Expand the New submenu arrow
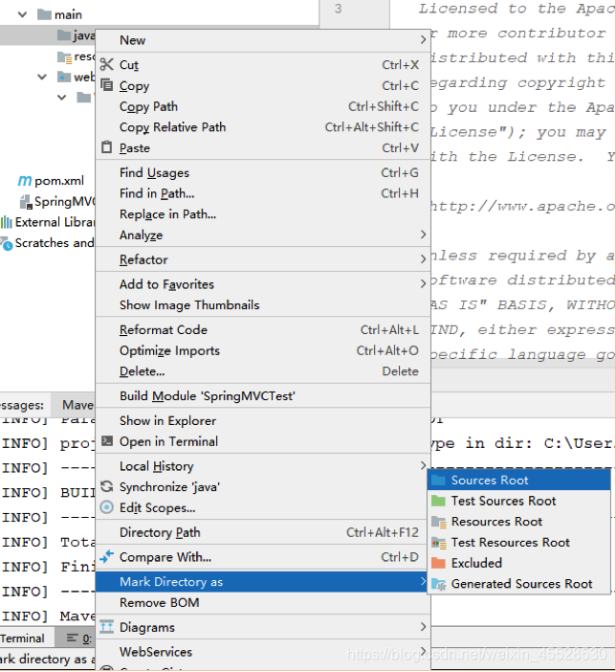This screenshot has width=616, height=672. tap(423, 40)
